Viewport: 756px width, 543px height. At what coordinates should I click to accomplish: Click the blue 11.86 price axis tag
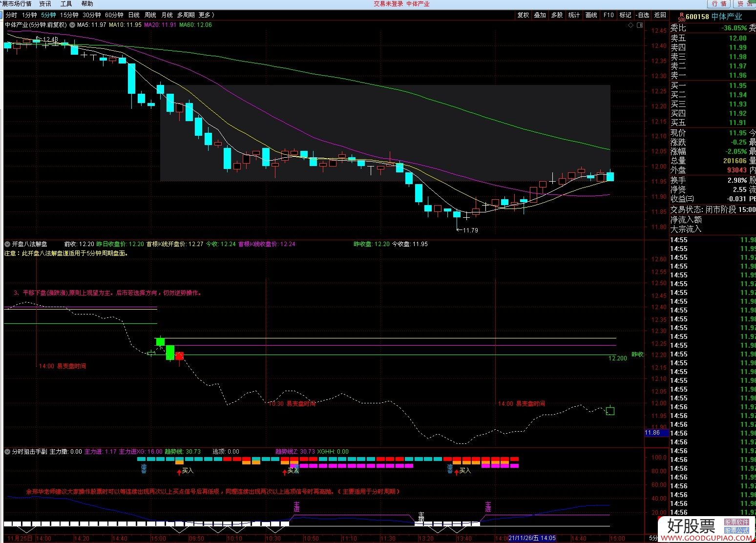point(656,433)
